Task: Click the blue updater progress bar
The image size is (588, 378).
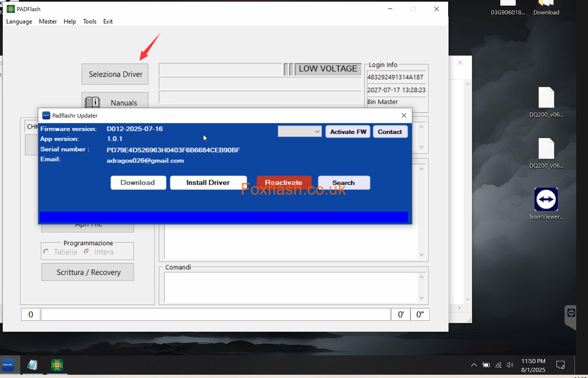Action: tap(224, 217)
